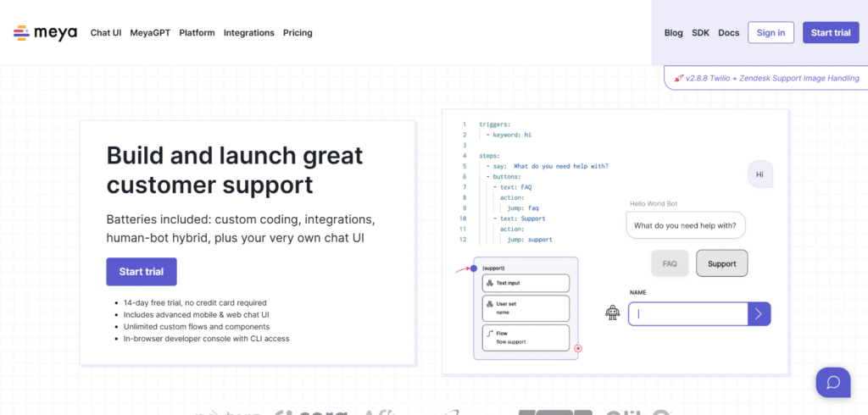Image resolution: width=868 pixels, height=415 pixels.
Task: Open the Docs link
Action: [728, 33]
